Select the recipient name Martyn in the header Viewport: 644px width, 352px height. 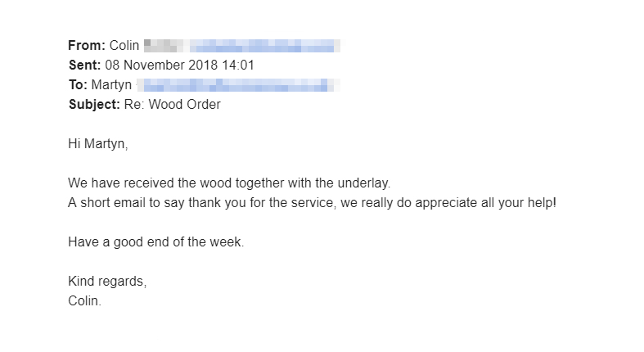tap(111, 85)
